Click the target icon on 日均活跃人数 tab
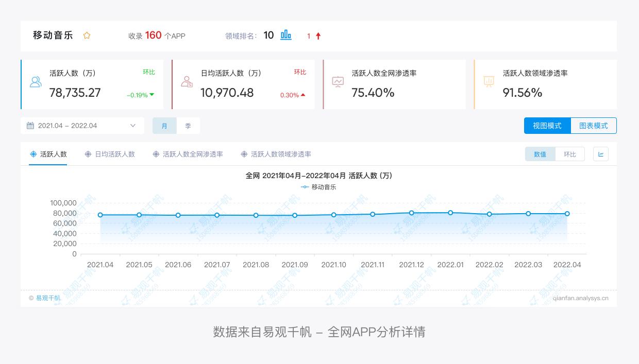This screenshot has width=639, height=364. [88, 154]
